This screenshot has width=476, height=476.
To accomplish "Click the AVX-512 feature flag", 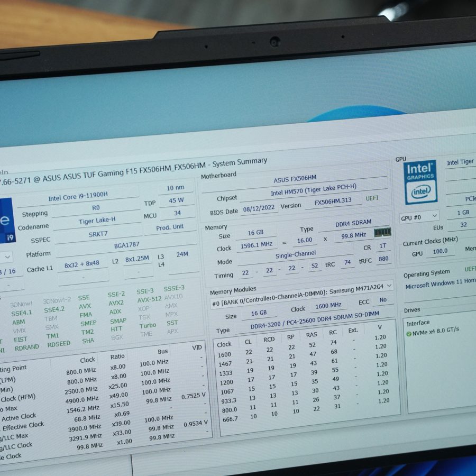I will [149, 300].
